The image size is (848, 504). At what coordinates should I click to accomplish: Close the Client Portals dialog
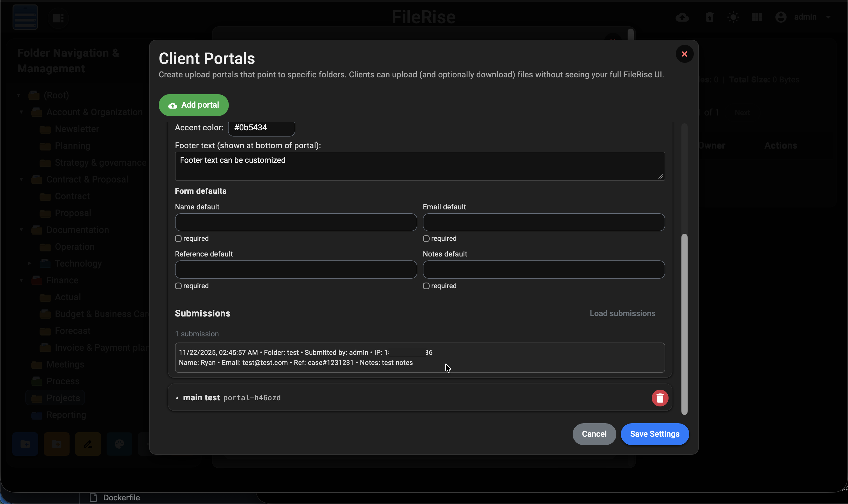click(684, 54)
